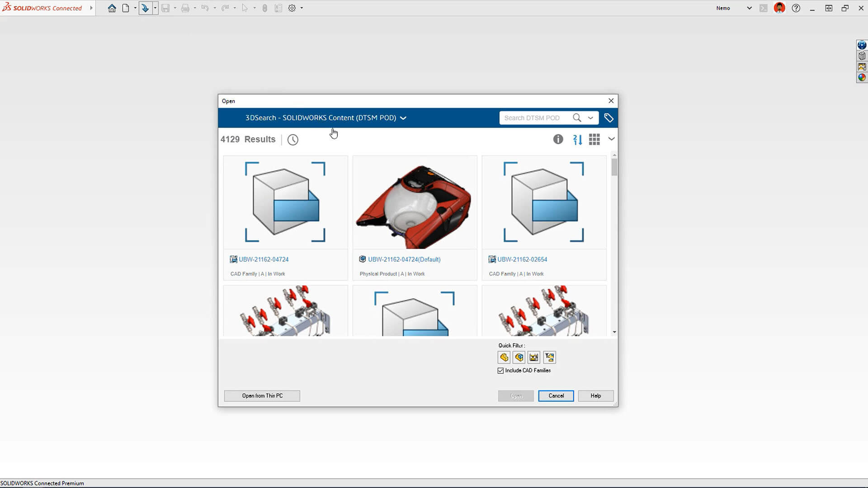The height and width of the screenshot is (488, 868).
Task: Click the Redo arrow icon
Action: coord(225,8)
